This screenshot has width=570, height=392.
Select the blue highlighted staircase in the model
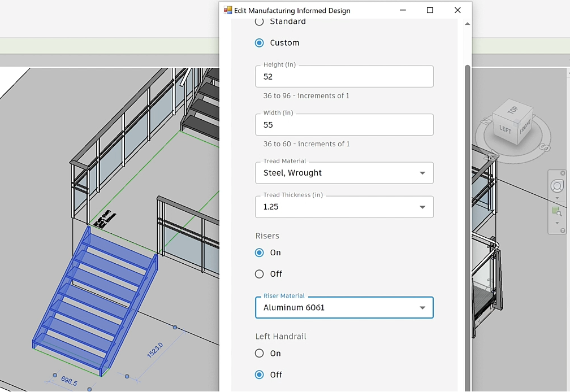pos(95,301)
